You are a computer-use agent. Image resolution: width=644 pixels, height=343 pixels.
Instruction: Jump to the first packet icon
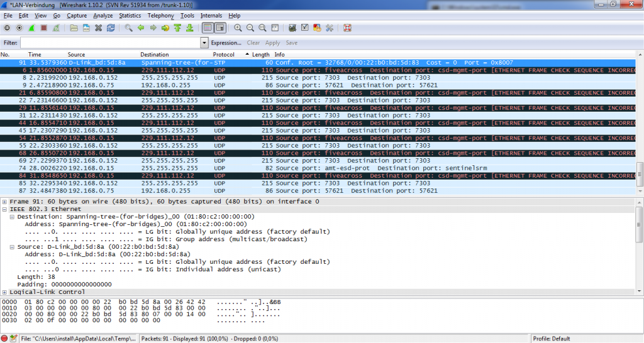(x=177, y=28)
